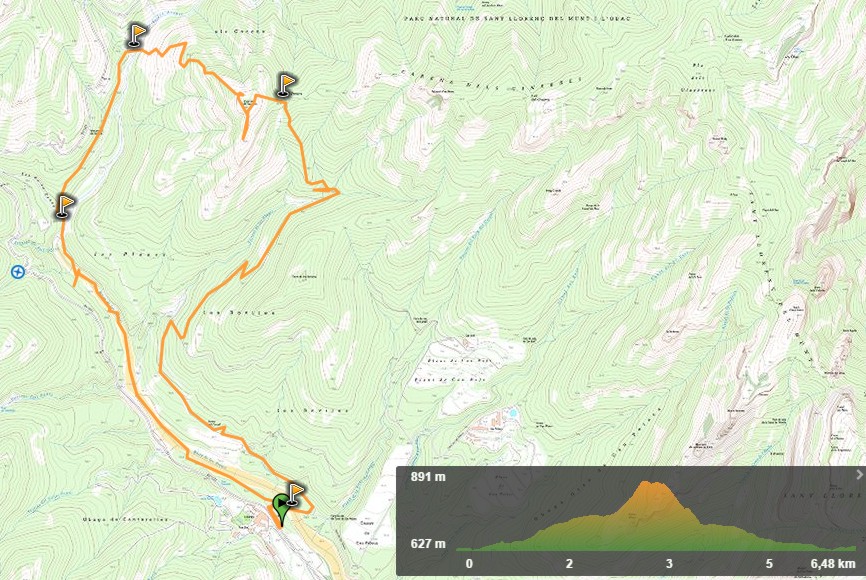Select the 3 km tick on profile axis
This screenshot has height=580, width=866.
[x=669, y=564]
